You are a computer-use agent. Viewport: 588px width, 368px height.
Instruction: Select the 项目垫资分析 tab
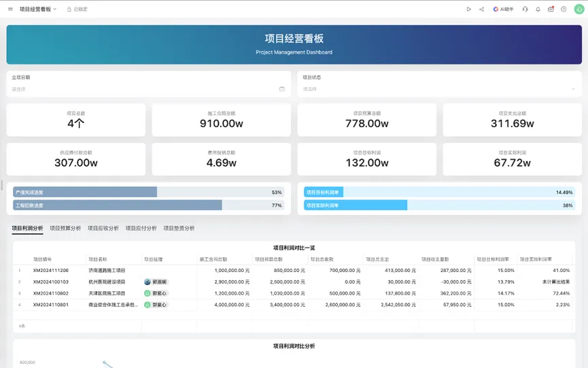tap(179, 229)
